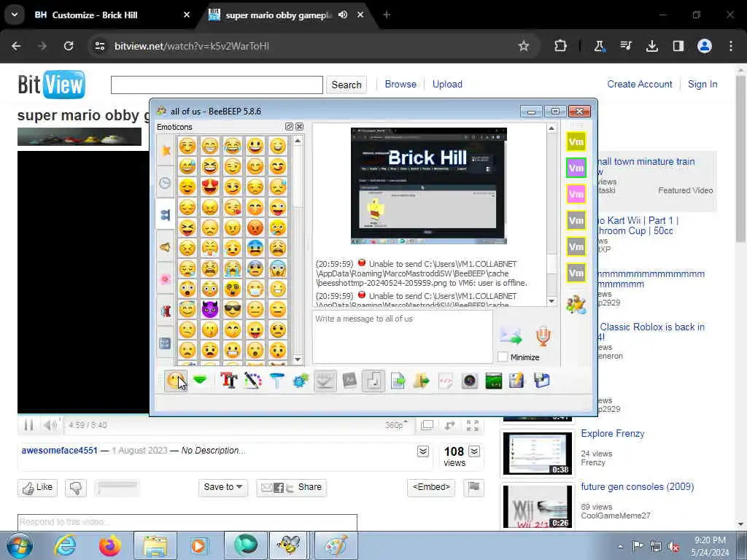The width and height of the screenshot is (747, 560).
Task: Open awesomeface4551 channel link
Action: (x=60, y=451)
